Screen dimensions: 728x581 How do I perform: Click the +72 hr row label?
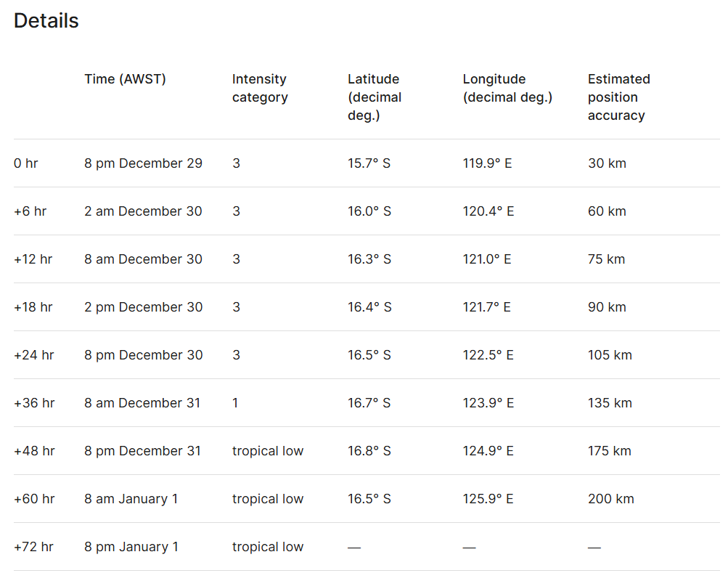(x=33, y=547)
